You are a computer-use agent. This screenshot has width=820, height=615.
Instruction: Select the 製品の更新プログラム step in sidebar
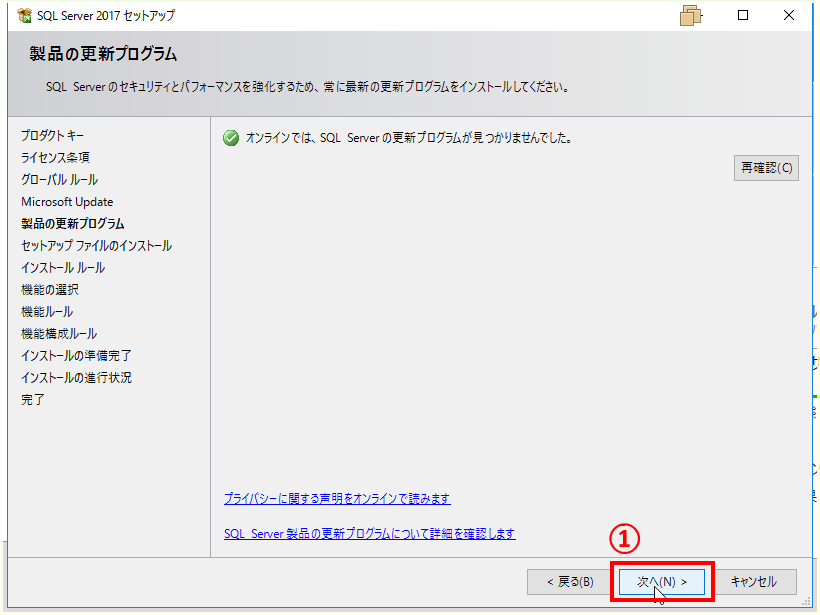(x=73, y=223)
